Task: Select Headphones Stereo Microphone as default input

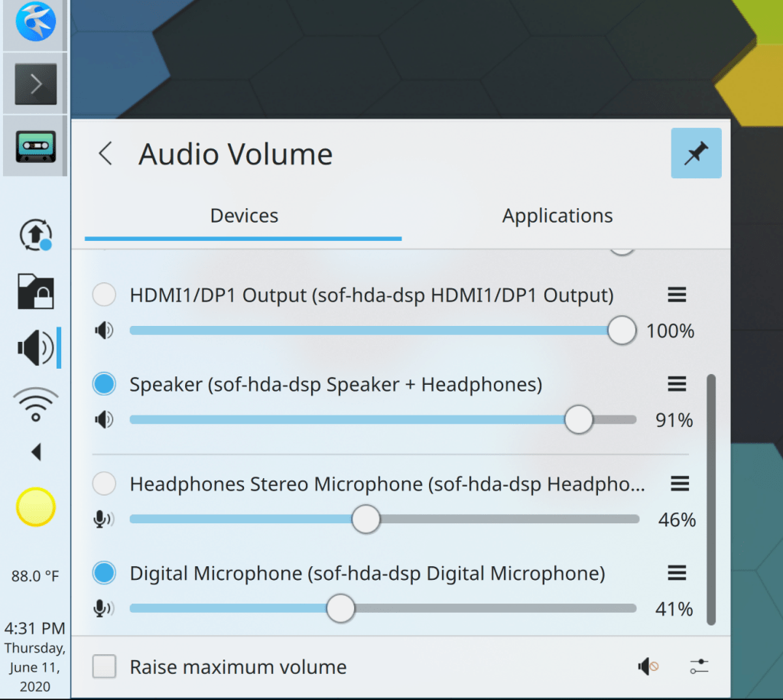Action: [x=103, y=483]
